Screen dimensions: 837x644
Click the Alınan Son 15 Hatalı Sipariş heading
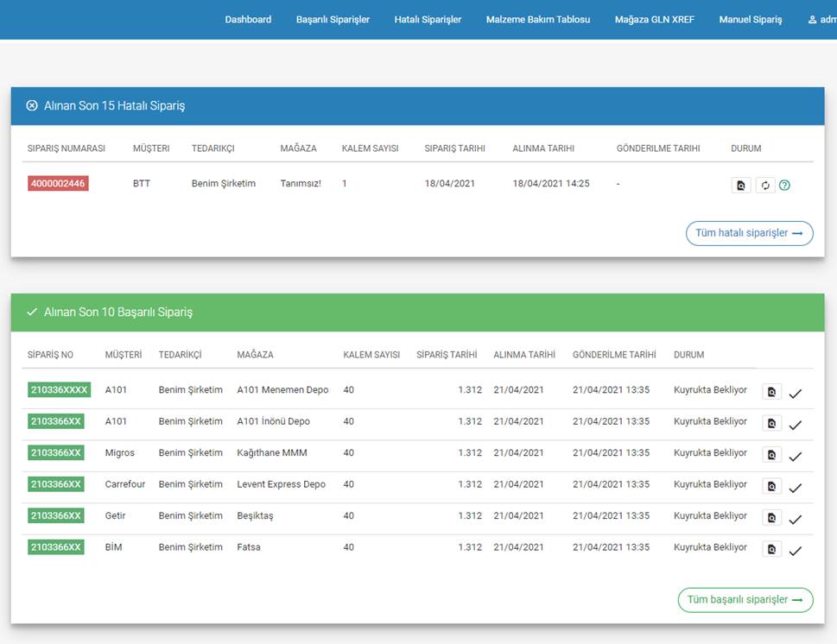114,105
